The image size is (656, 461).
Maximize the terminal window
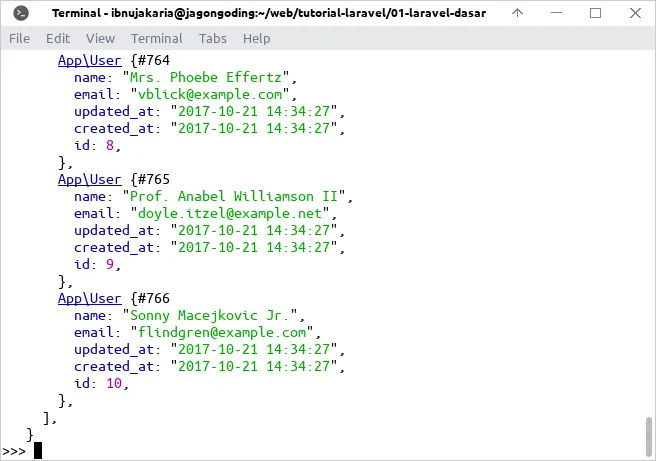595,13
